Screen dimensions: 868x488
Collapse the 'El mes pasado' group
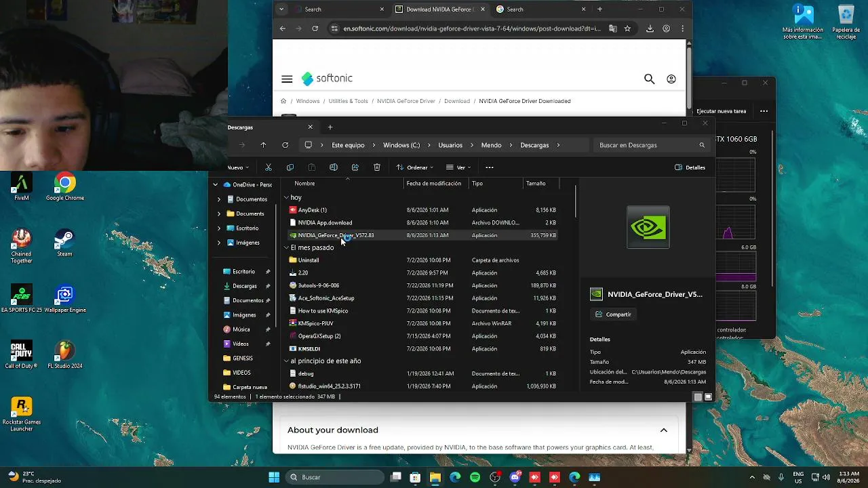[286, 247]
